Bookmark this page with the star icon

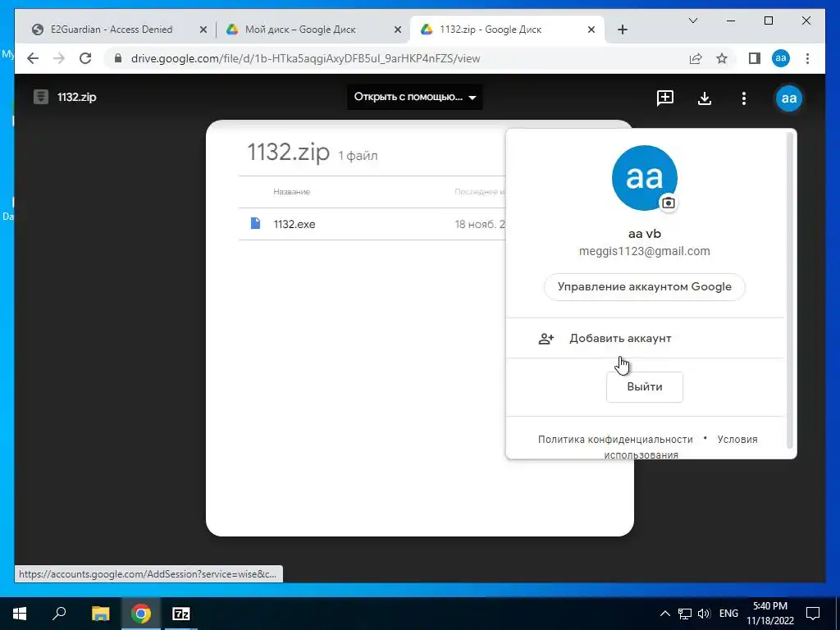[x=722, y=58]
